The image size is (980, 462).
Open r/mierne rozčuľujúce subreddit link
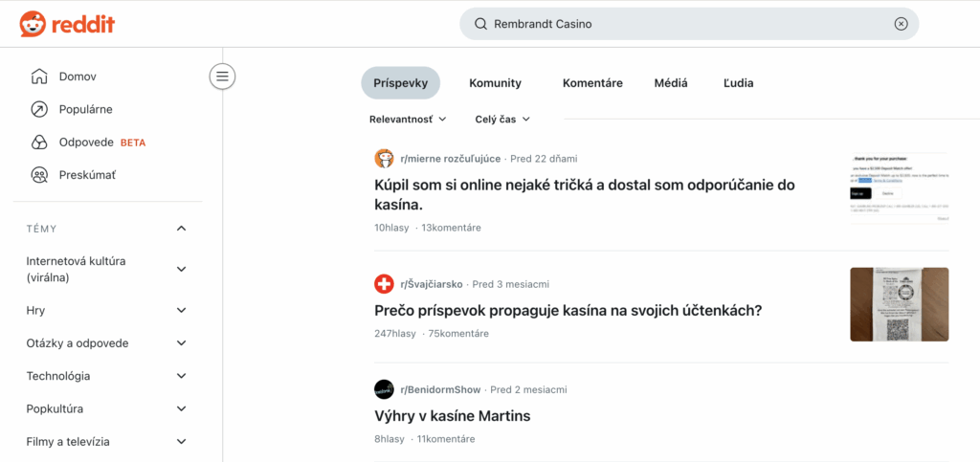pyautogui.click(x=450, y=158)
